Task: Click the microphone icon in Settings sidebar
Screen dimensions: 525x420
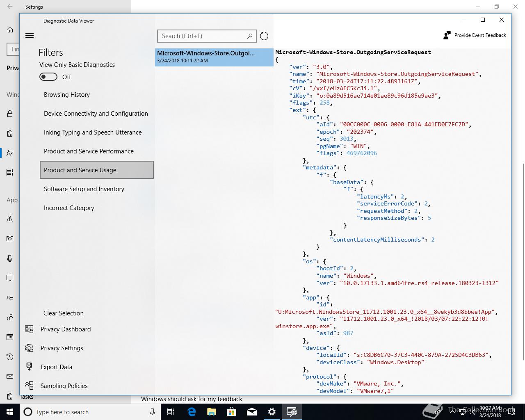Action: click(10, 258)
